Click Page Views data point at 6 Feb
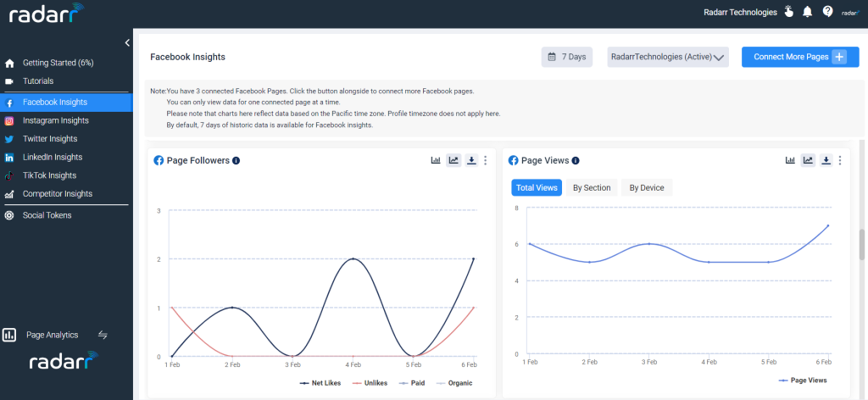Viewport: 868px width, 400px height. point(828,225)
